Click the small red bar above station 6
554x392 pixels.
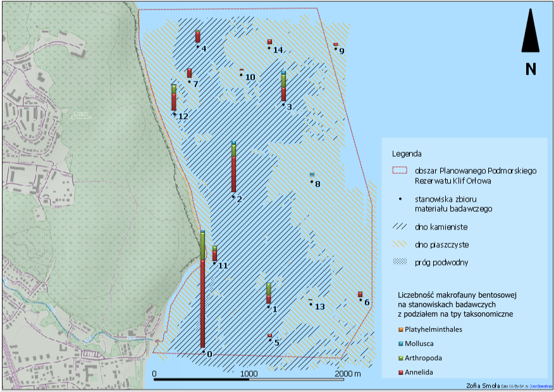coord(360,294)
